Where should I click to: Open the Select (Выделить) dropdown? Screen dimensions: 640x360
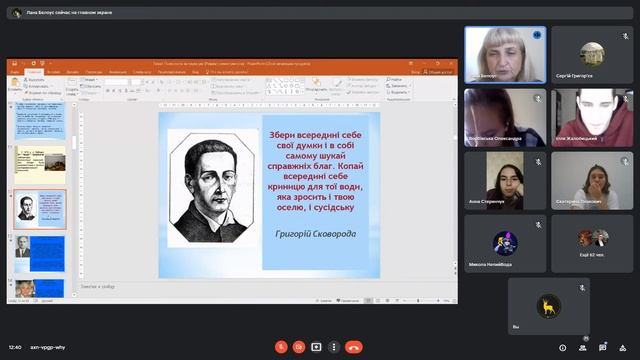(398, 93)
